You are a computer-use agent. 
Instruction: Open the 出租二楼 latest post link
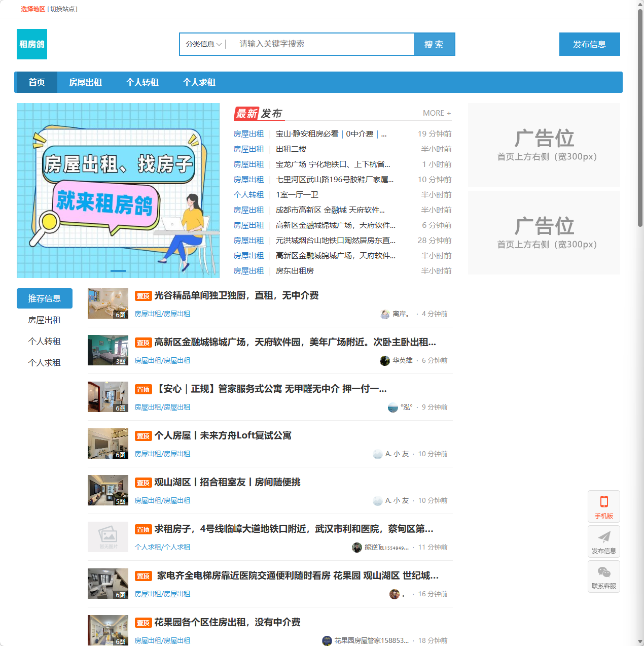291,149
